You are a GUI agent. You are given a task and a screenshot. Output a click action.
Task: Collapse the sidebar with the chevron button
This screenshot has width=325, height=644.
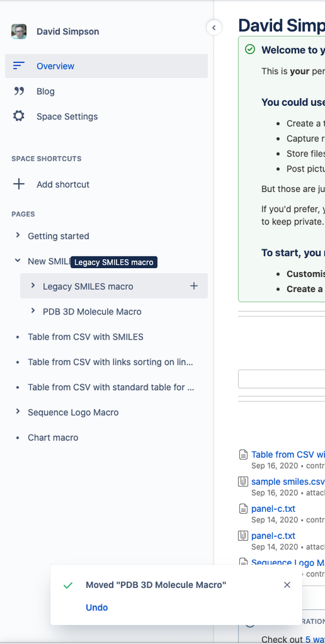213,28
